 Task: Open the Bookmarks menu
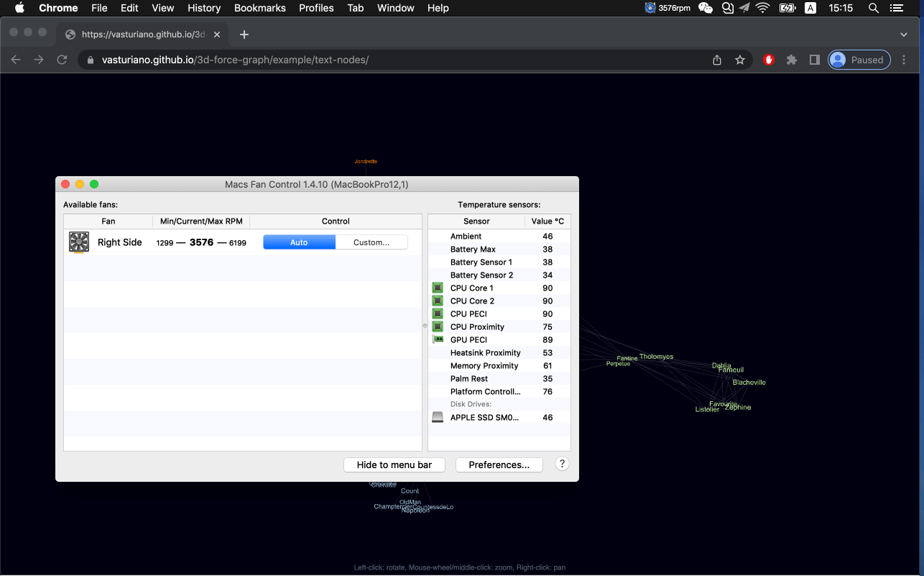[260, 8]
